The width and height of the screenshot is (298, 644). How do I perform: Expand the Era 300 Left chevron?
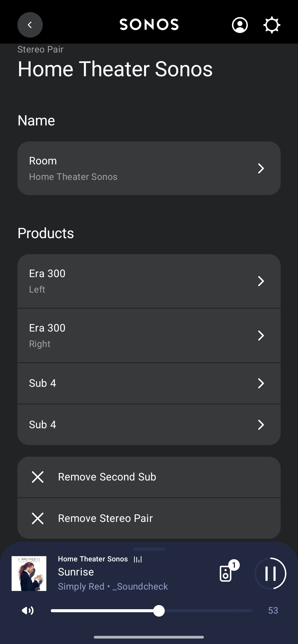261,281
